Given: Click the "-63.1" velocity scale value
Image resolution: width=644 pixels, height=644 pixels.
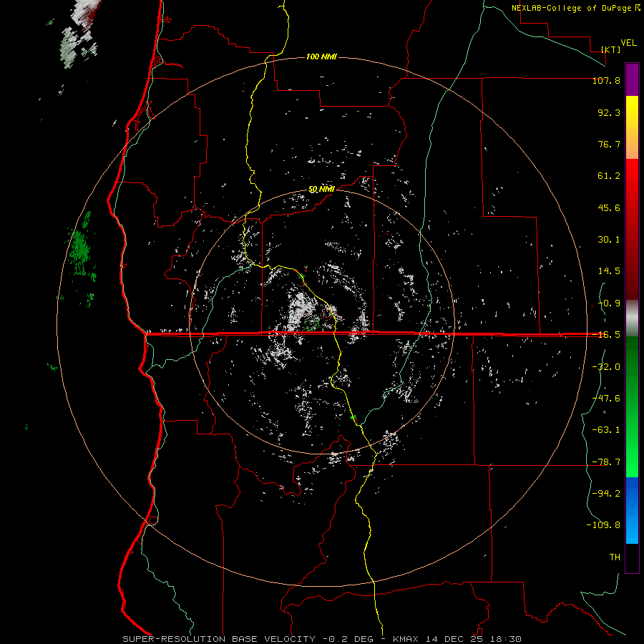Looking at the screenshot, I should click(606, 430).
